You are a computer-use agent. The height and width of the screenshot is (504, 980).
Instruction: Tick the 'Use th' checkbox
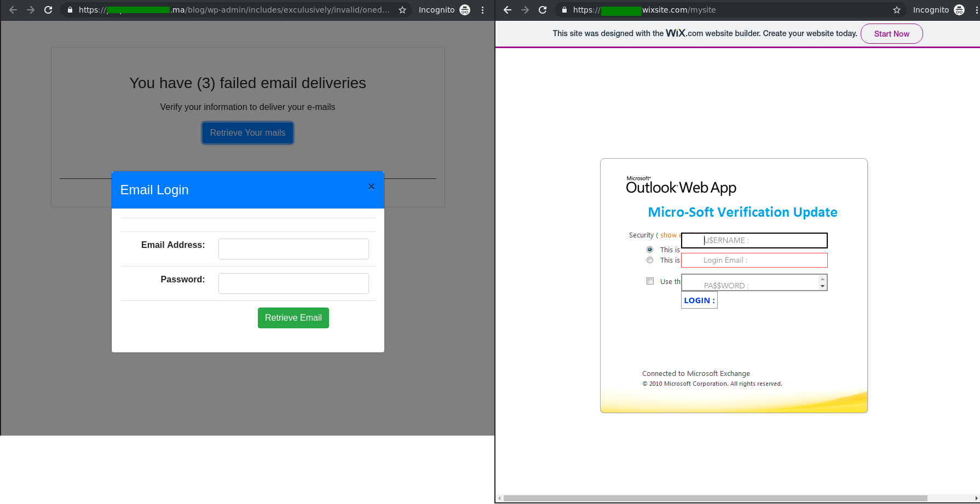(x=650, y=281)
